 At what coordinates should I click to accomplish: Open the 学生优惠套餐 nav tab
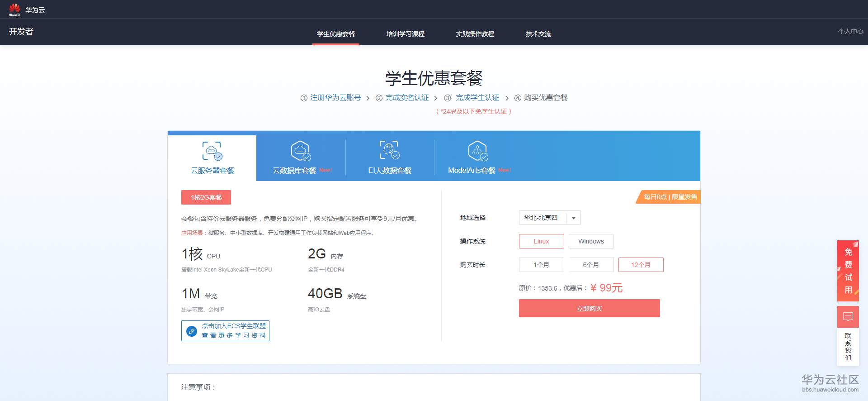336,34
